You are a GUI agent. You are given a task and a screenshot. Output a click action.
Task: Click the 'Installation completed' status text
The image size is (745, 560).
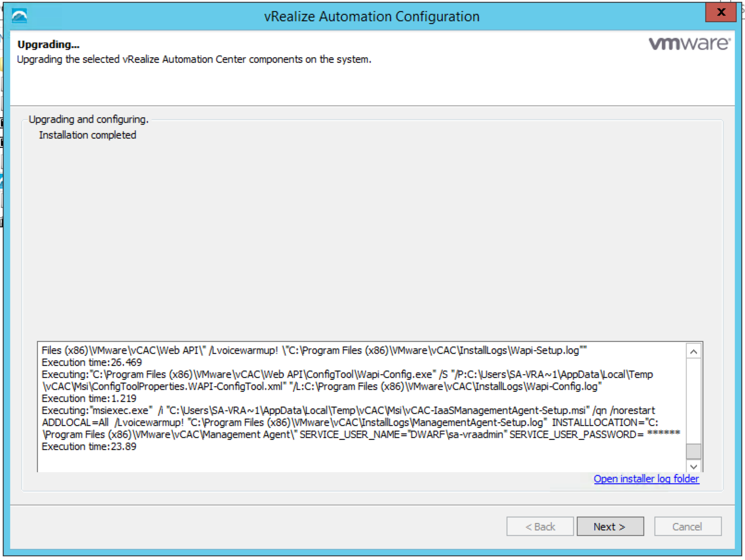click(87, 135)
